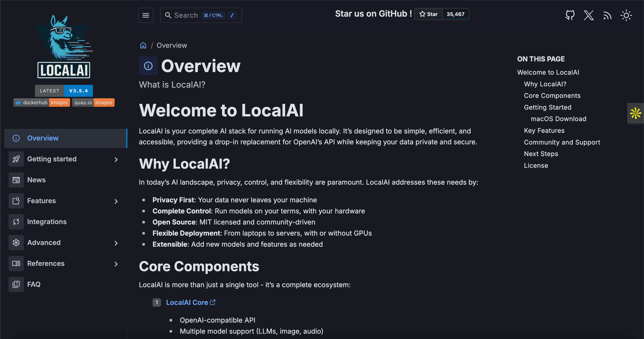Image resolution: width=644 pixels, height=339 pixels.
Task: Jump to Core Components in page contents
Action: pyautogui.click(x=552, y=96)
